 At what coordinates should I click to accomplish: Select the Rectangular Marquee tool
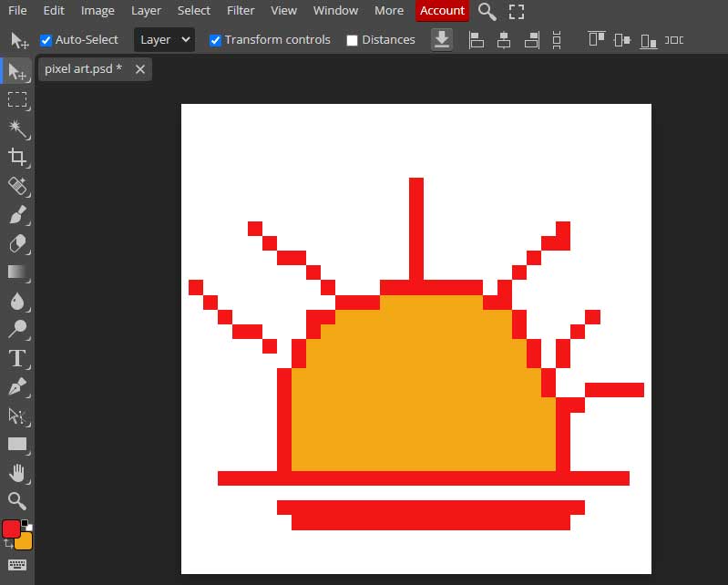click(17, 99)
